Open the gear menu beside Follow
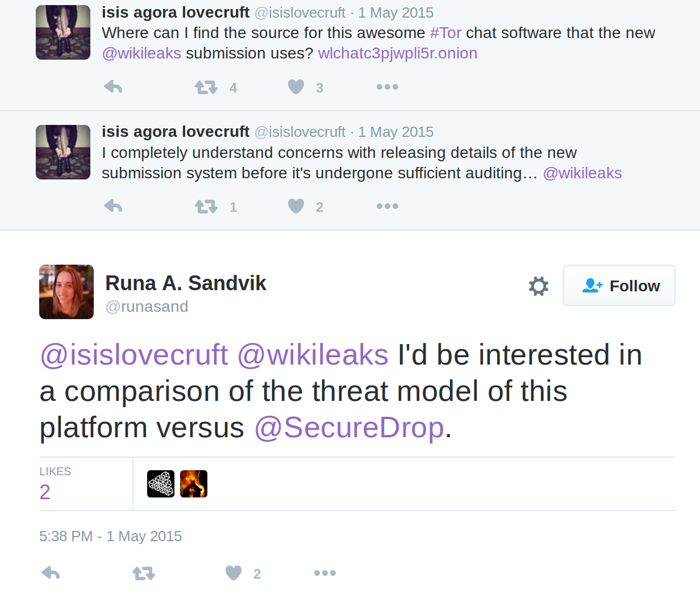 point(539,286)
